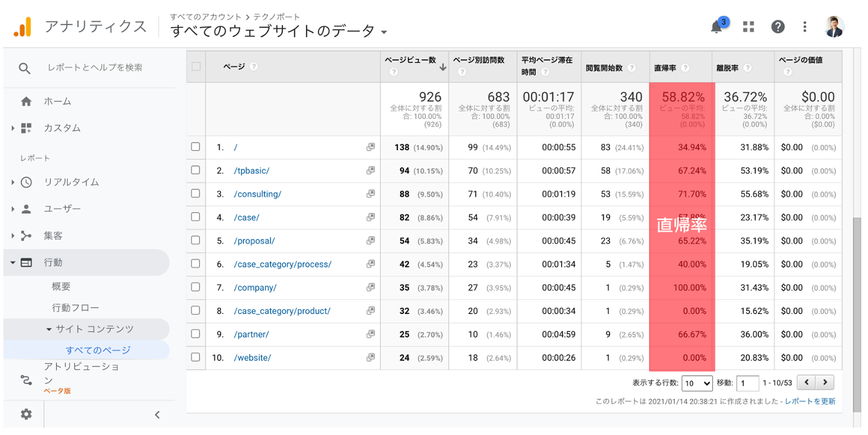Image resolution: width=868 pixels, height=435 pixels.
Task: Click the Google Analytics logo
Action: pos(22,27)
